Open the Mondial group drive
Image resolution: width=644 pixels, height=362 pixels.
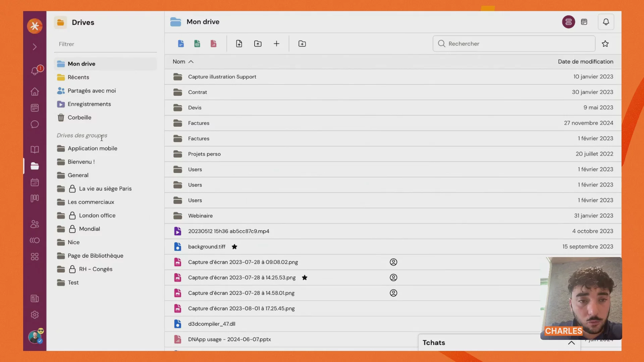105,229
